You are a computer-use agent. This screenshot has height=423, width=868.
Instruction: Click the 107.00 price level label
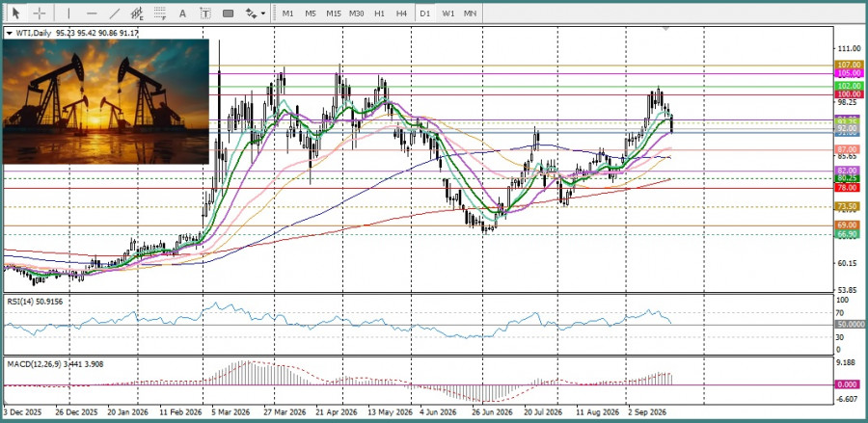pos(849,65)
